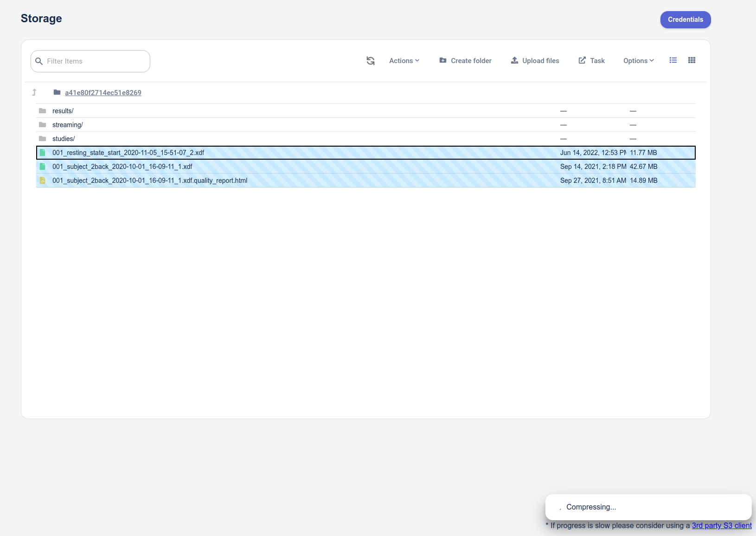
Task: Open the a41e80f2714ec51e8269 breadcrumb link
Action: [103, 93]
